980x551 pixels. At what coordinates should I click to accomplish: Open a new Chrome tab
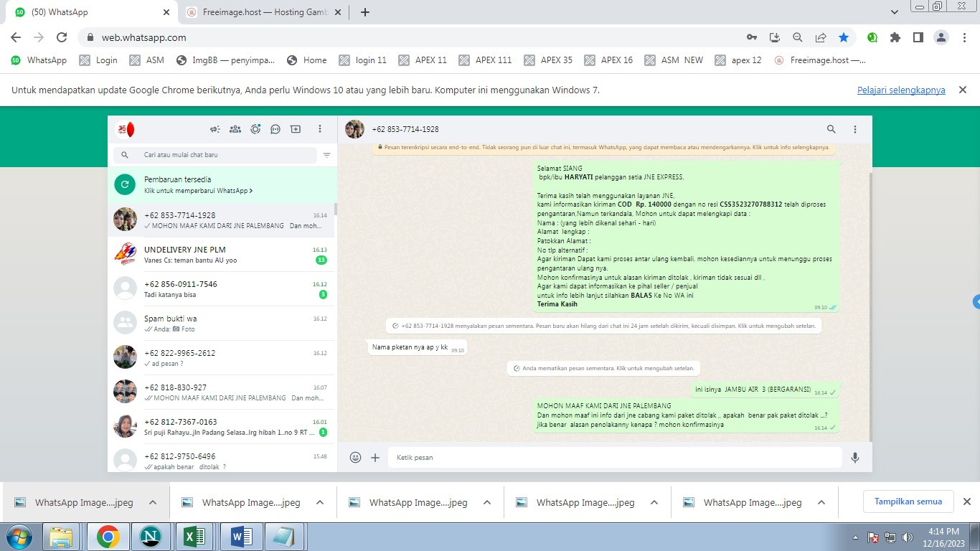pos(365,12)
